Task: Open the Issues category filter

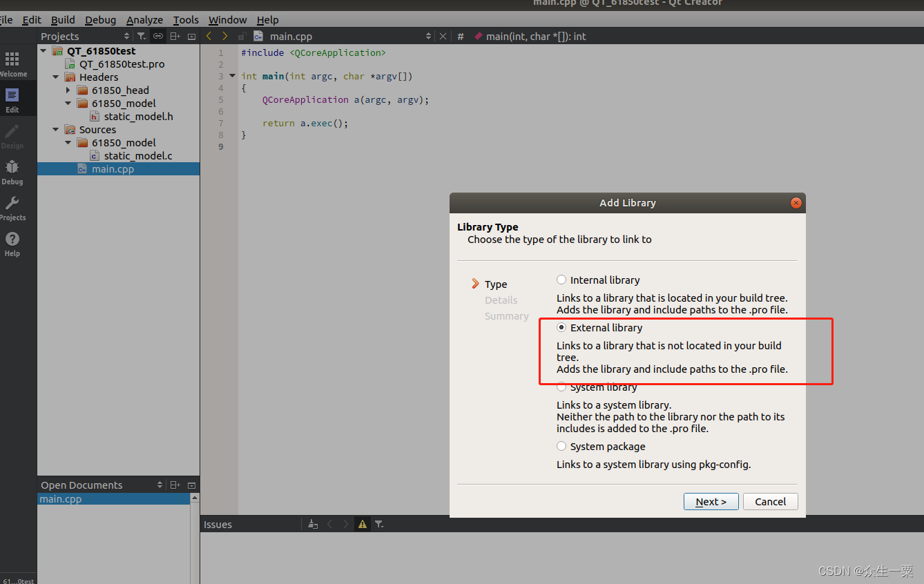Action: 379,524
